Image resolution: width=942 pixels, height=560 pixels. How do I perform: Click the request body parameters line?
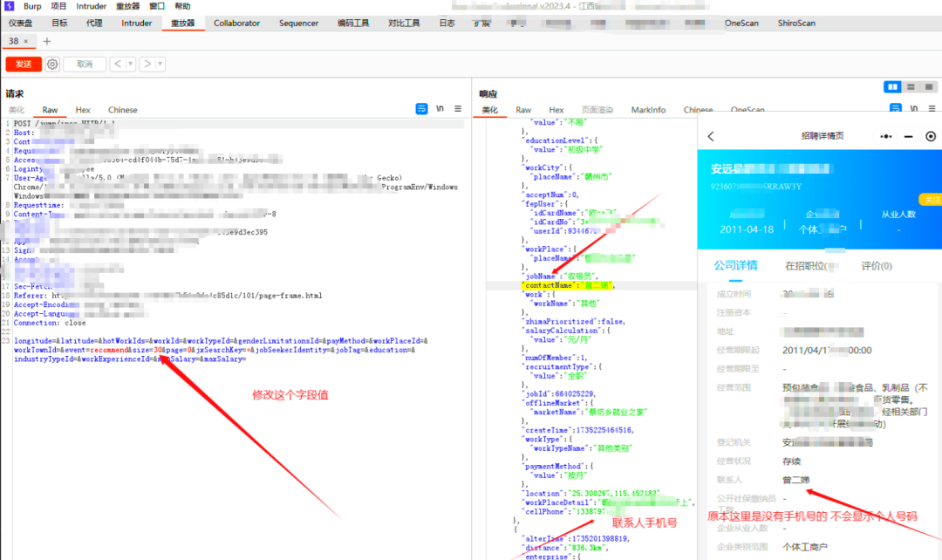(x=221, y=350)
